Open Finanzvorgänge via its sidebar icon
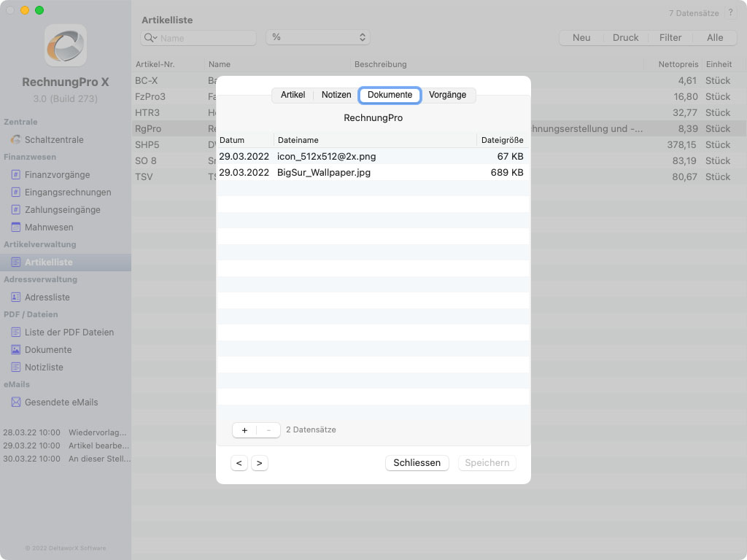Screen dimensions: 747x560 [15, 175]
